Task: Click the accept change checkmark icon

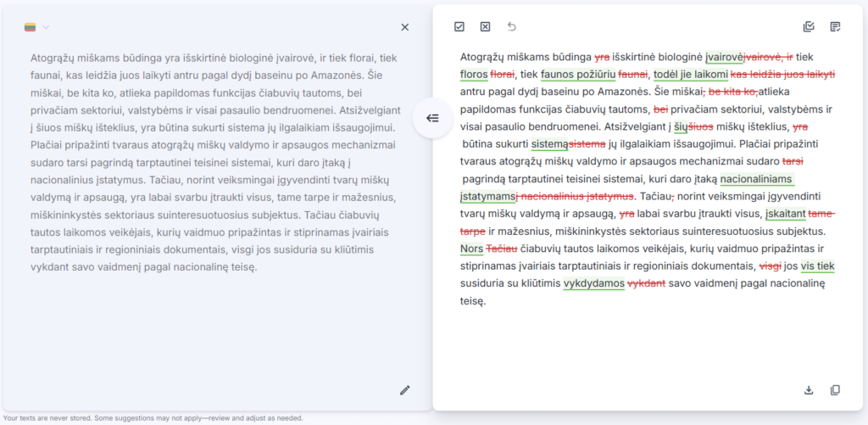Action: click(x=459, y=27)
